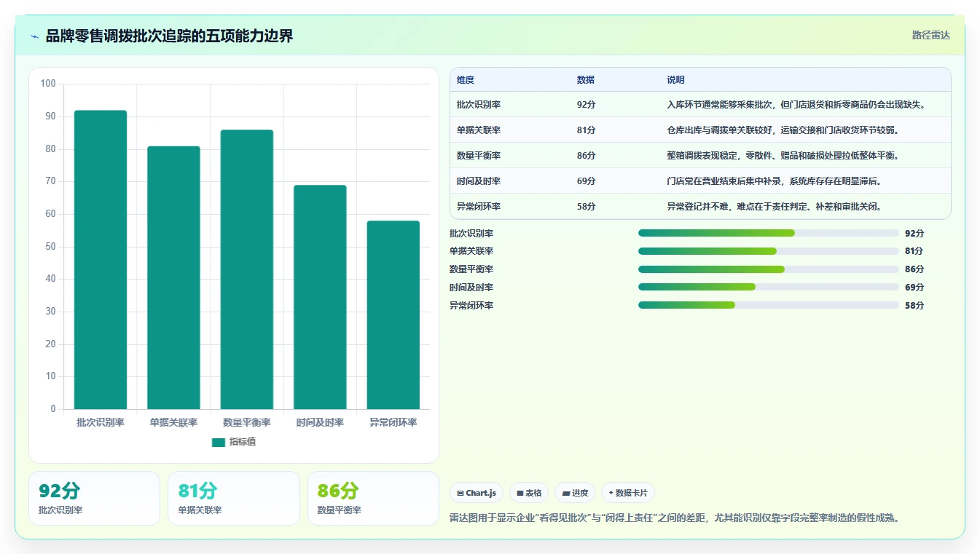Click the 数量平衡率 progress bar
The width and height of the screenshot is (980, 554).
(768, 269)
